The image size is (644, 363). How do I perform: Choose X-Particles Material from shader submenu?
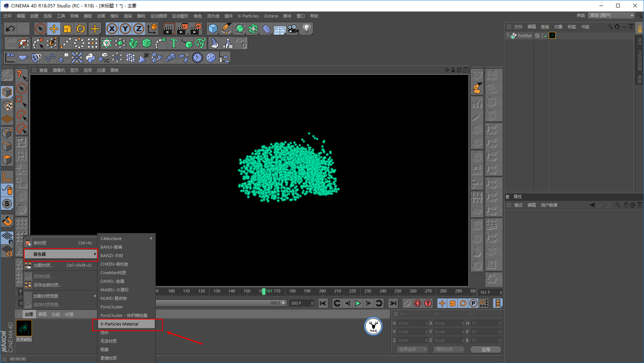click(x=127, y=324)
